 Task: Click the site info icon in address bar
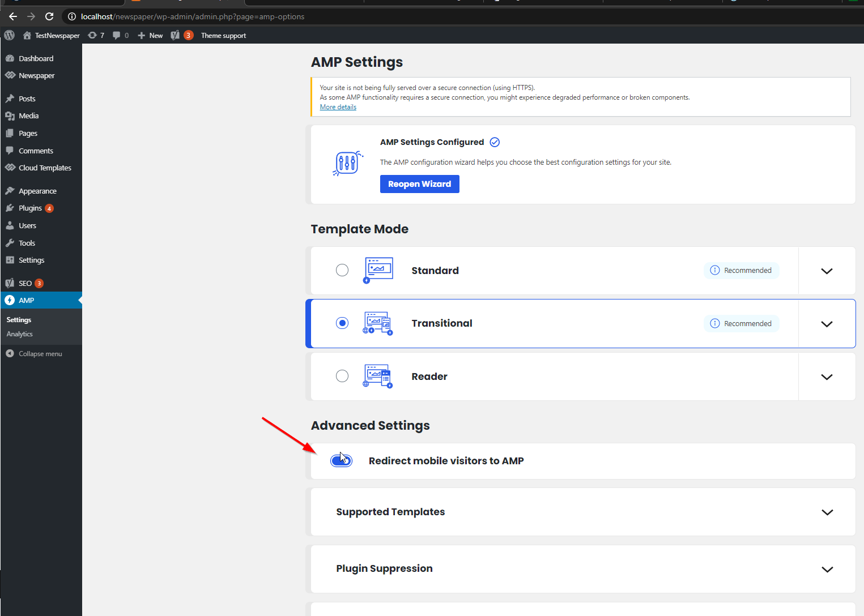tap(72, 16)
